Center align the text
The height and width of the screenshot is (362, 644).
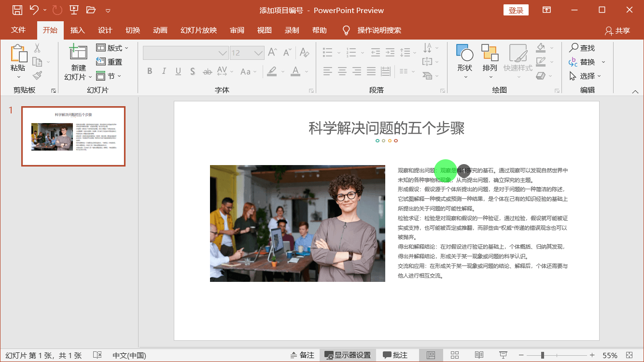(342, 71)
